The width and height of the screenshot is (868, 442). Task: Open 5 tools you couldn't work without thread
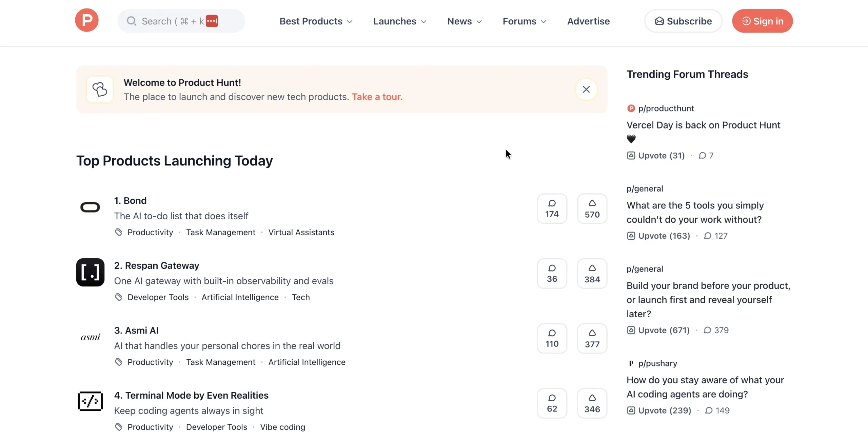point(695,213)
